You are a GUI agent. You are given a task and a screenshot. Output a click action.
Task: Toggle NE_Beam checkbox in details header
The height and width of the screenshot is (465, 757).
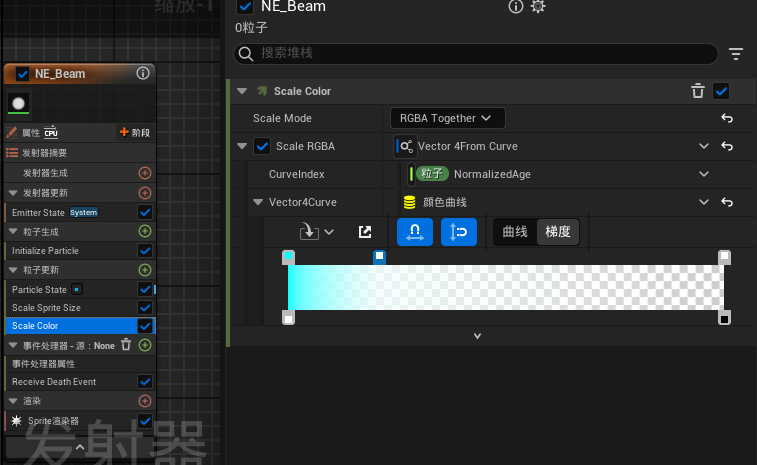click(245, 7)
